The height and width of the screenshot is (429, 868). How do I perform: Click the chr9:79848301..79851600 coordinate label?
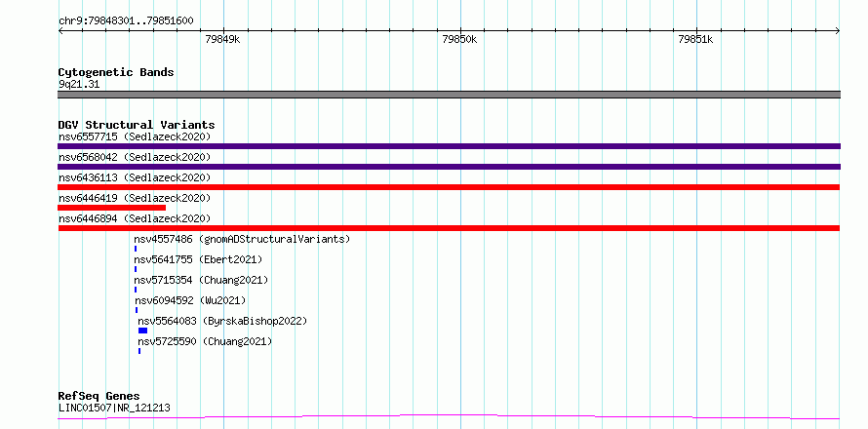click(126, 21)
